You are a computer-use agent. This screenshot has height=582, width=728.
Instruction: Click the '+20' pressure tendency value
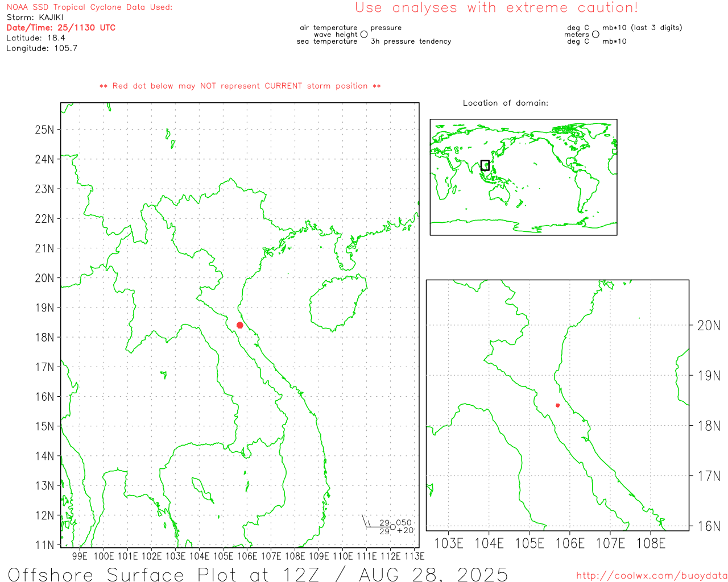[405, 531]
